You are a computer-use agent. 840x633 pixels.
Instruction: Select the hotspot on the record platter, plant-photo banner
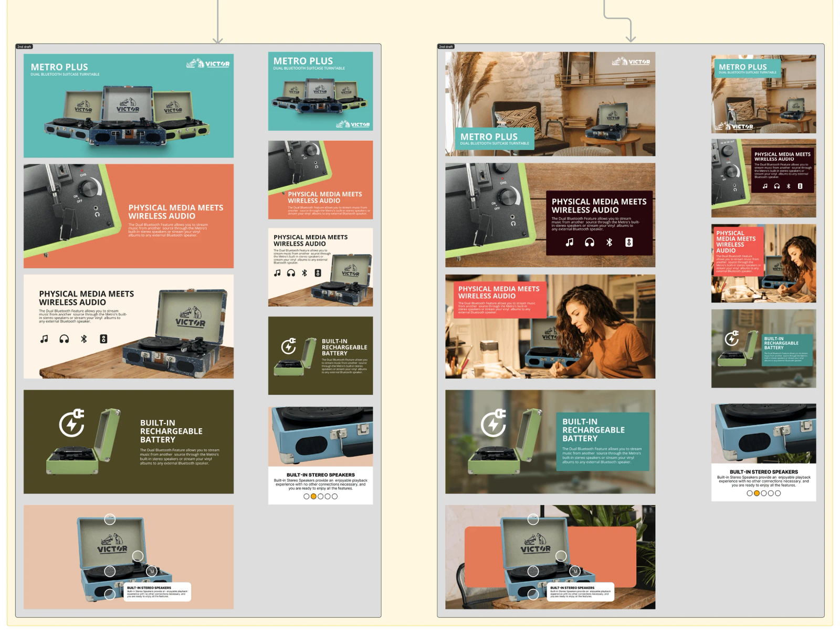point(533,571)
